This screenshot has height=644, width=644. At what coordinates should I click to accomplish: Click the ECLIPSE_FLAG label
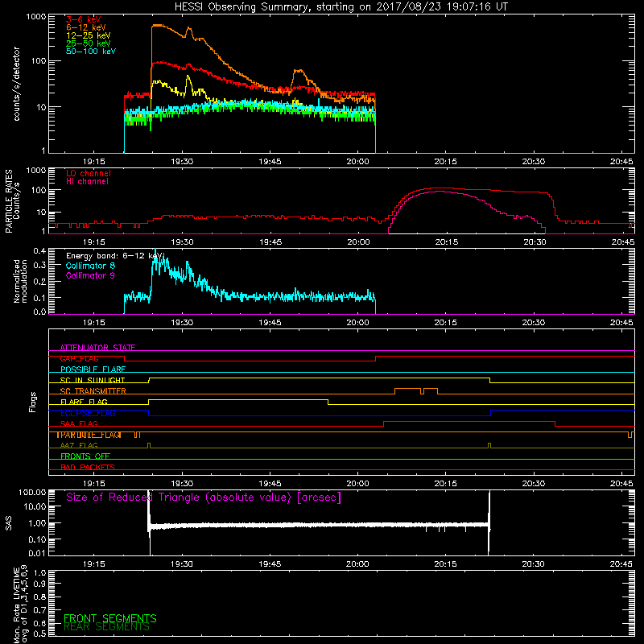click(88, 413)
